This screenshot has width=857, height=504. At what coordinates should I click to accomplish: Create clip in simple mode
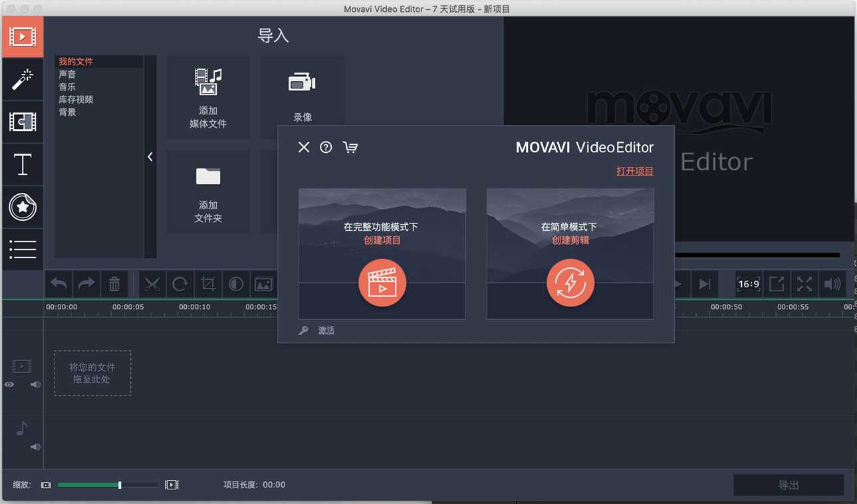click(x=570, y=253)
